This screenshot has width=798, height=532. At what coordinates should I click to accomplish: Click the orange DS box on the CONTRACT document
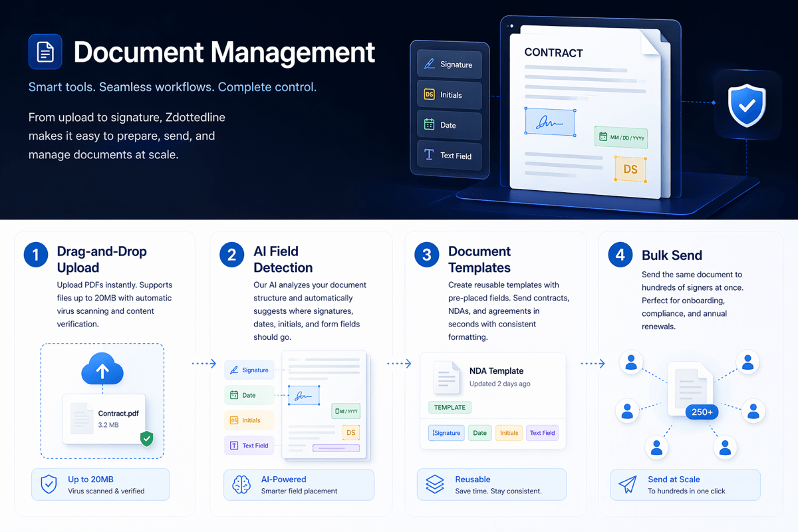[630, 169]
